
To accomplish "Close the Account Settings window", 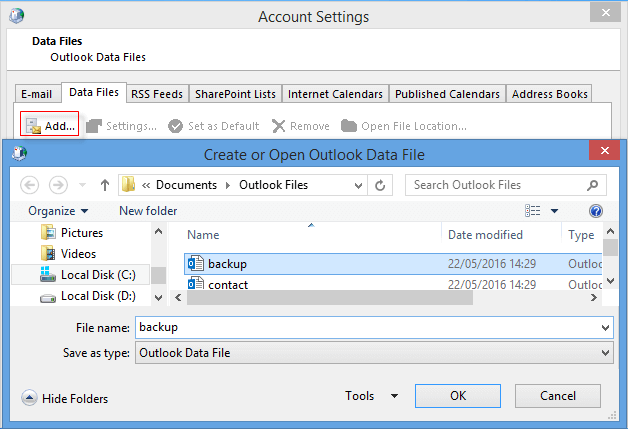I will (x=605, y=13).
